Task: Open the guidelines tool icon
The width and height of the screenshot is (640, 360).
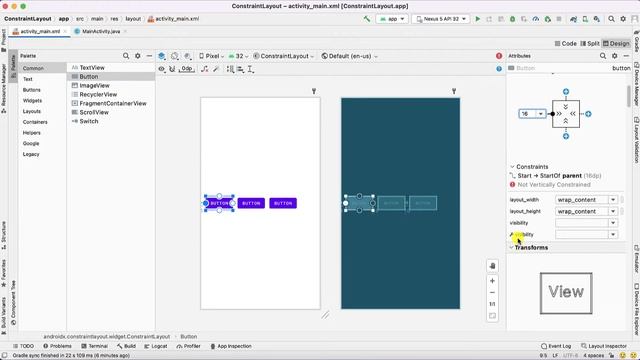Action: click(251, 69)
